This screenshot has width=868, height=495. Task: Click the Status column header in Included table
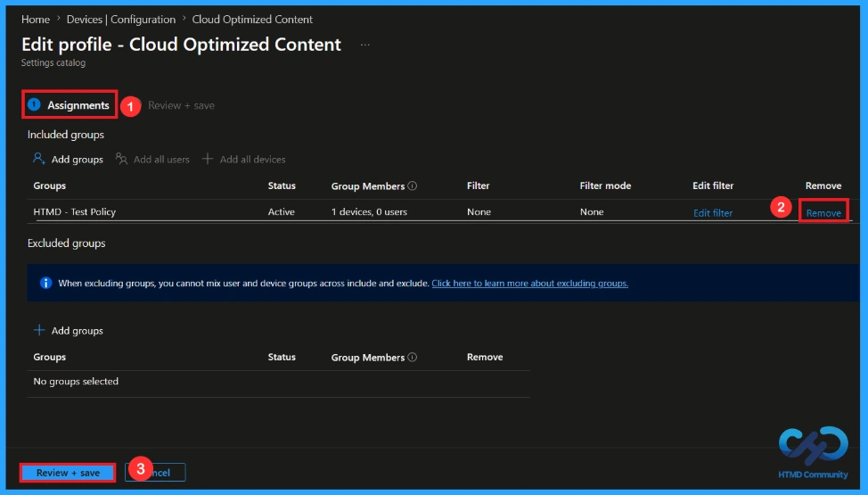tap(282, 186)
